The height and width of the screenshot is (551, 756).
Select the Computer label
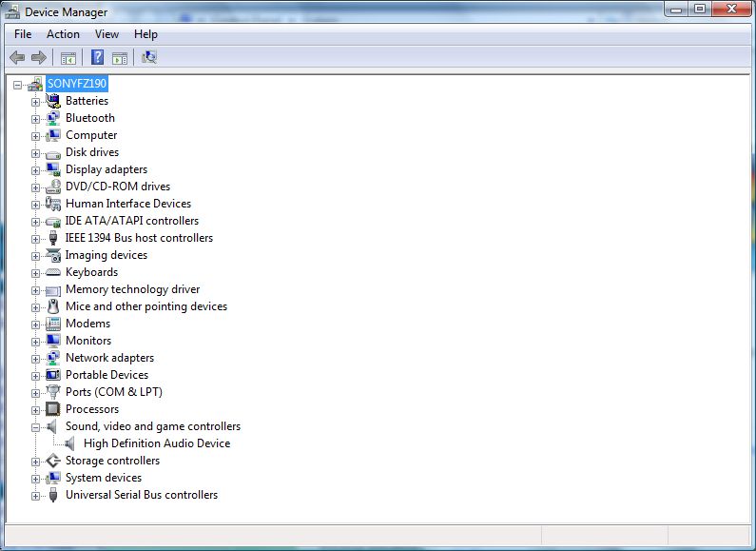(91, 135)
